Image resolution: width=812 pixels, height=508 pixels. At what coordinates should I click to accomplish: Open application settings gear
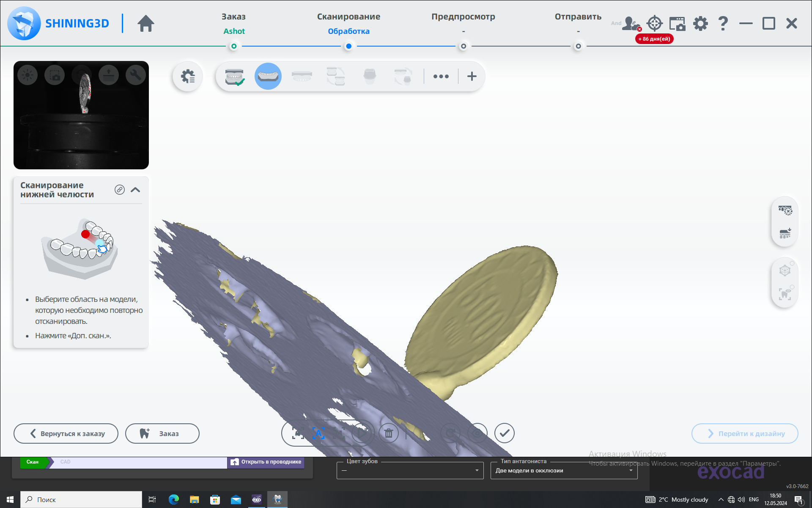point(700,23)
